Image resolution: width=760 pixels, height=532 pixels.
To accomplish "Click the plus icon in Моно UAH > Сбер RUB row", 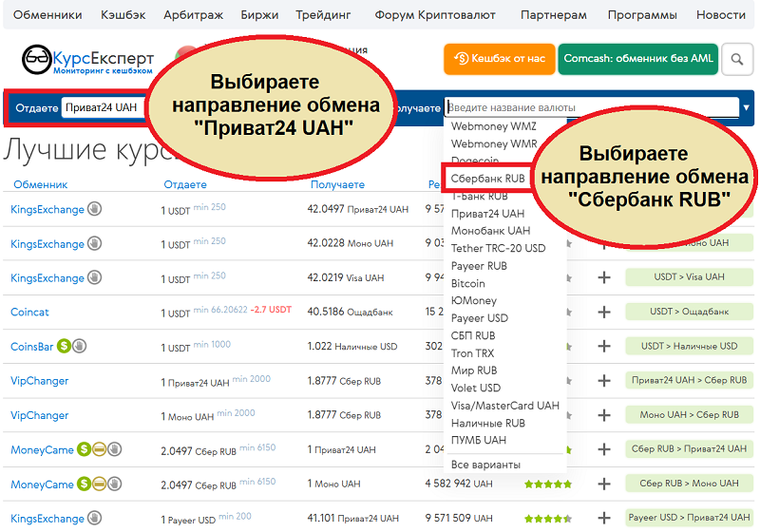I will [604, 415].
